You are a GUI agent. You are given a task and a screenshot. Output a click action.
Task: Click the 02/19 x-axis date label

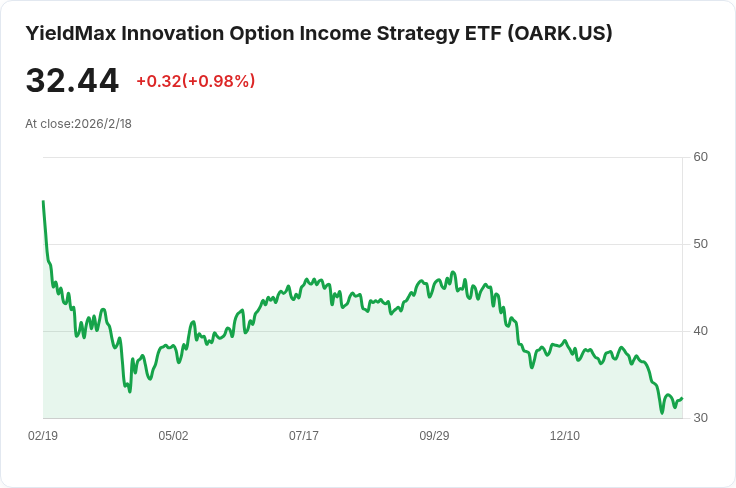(43, 436)
